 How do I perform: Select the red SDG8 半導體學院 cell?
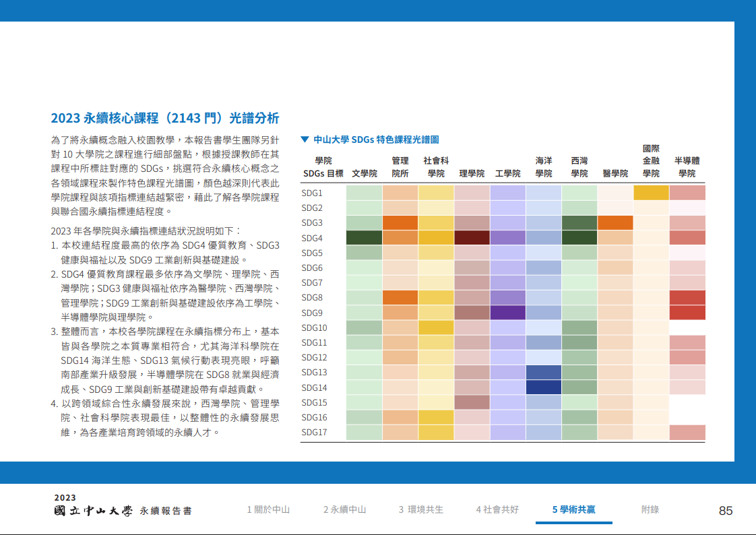tap(687, 298)
